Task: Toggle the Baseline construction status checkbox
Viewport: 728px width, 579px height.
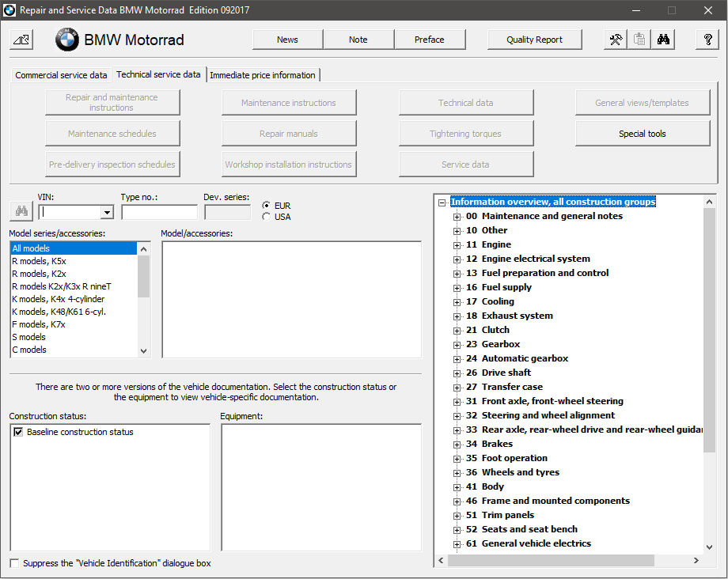Action: (18, 432)
